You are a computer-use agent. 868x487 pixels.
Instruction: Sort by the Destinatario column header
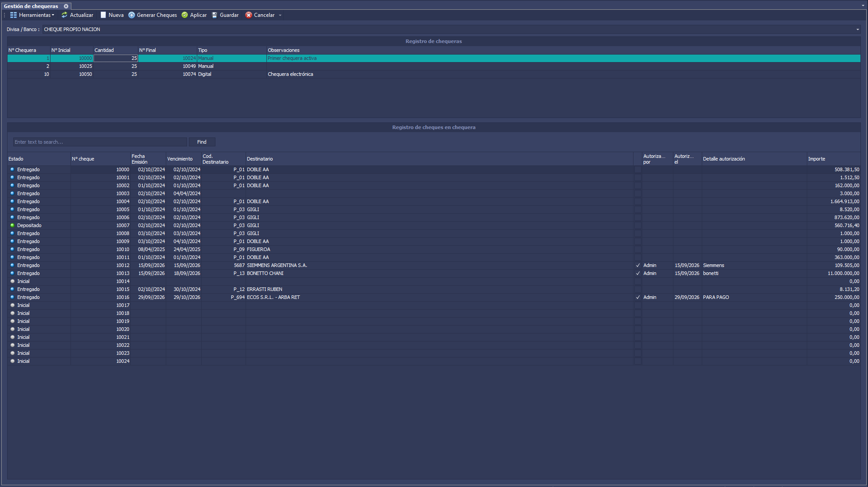point(439,159)
